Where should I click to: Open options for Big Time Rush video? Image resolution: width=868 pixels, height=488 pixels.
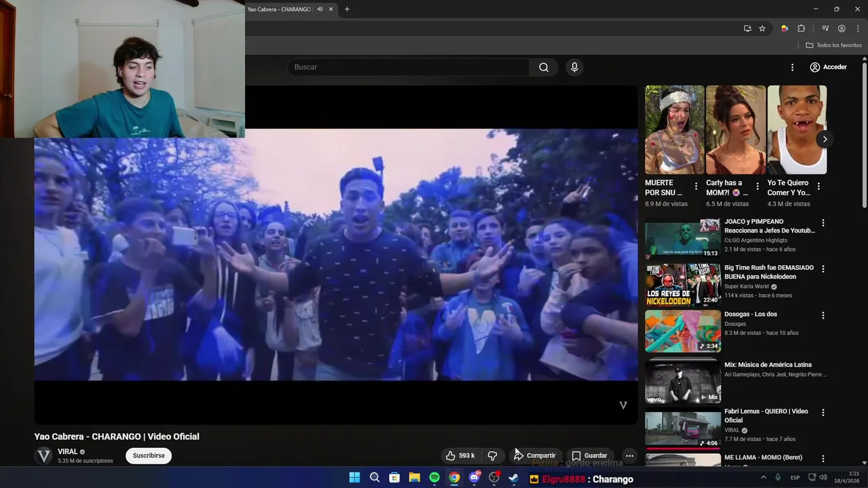(823, 269)
